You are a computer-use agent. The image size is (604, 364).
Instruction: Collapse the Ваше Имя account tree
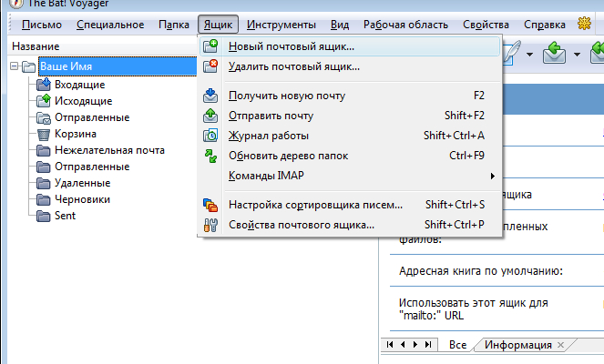[x=15, y=66]
